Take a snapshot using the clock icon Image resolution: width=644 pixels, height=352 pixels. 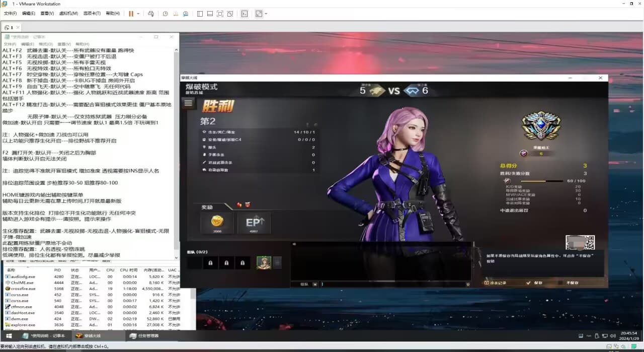(x=166, y=14)
